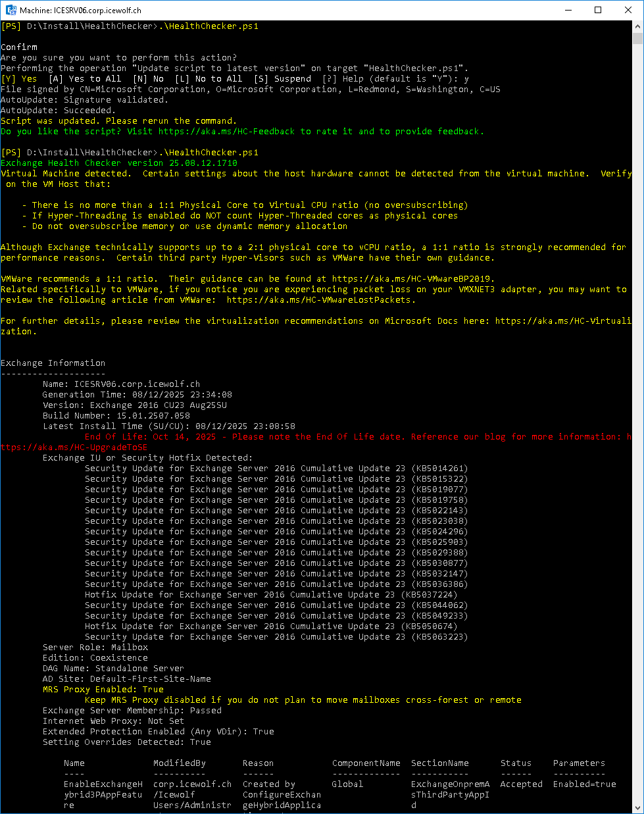Screen dimensions: 644x814
Task: Click the security update line with KB5032147
Action: tap(276, 574)
